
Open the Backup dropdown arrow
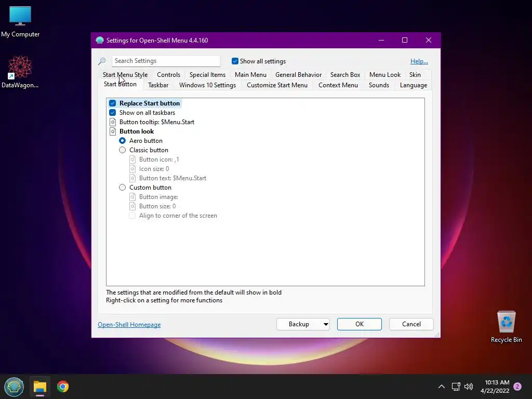(x=326, y=324)
